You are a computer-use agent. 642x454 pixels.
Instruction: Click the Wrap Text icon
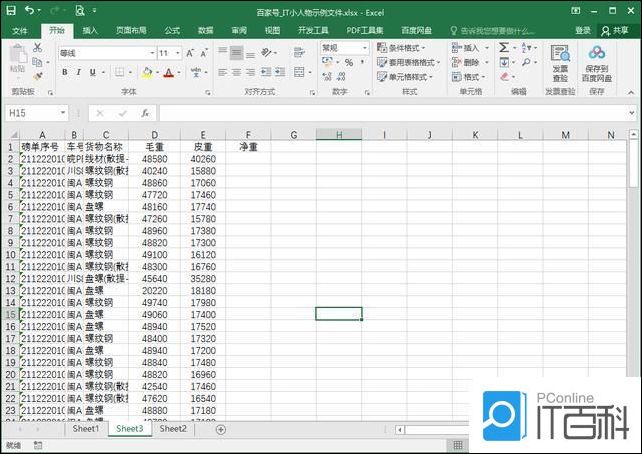coord(299,52)
